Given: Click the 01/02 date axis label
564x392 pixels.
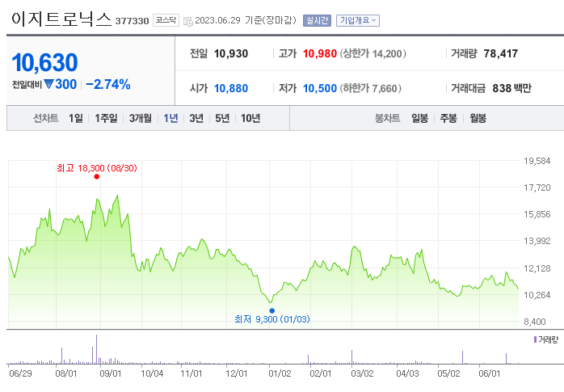Looking at the screenshot, I should 280,373.
